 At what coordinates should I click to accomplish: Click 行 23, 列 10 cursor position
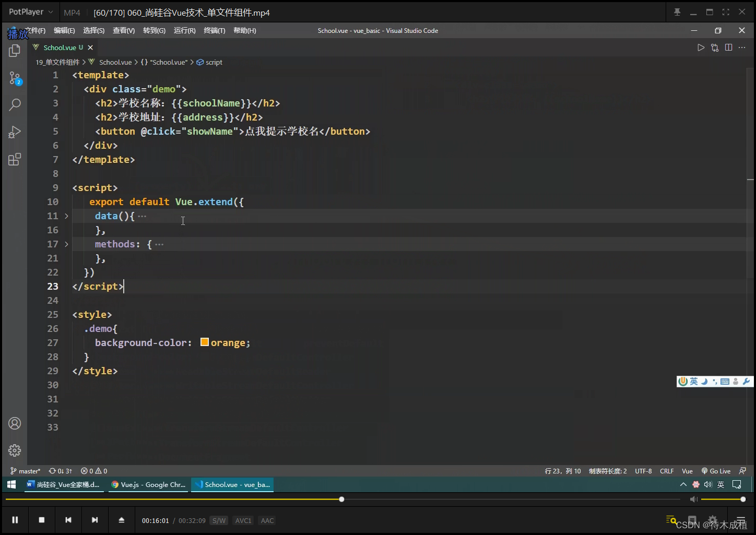tap(563, 471)
